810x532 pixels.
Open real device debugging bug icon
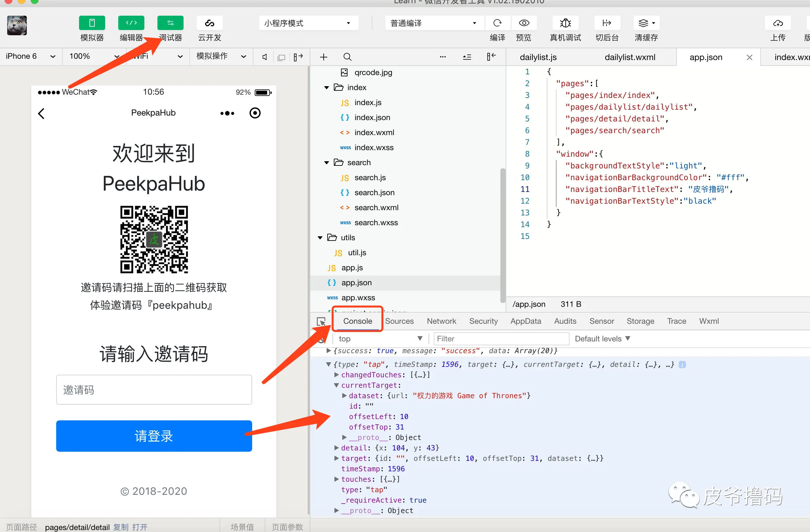(x=565, y=23)
